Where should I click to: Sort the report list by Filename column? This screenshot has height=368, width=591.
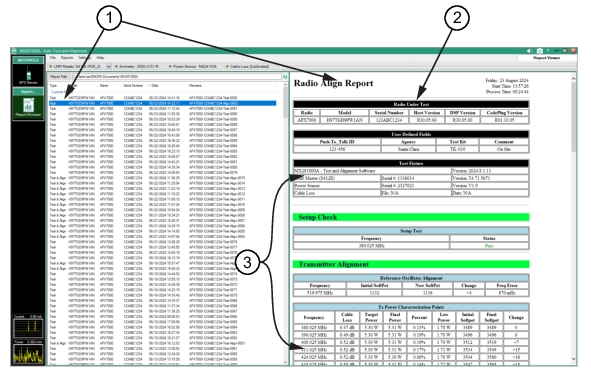tap(195, 86)
